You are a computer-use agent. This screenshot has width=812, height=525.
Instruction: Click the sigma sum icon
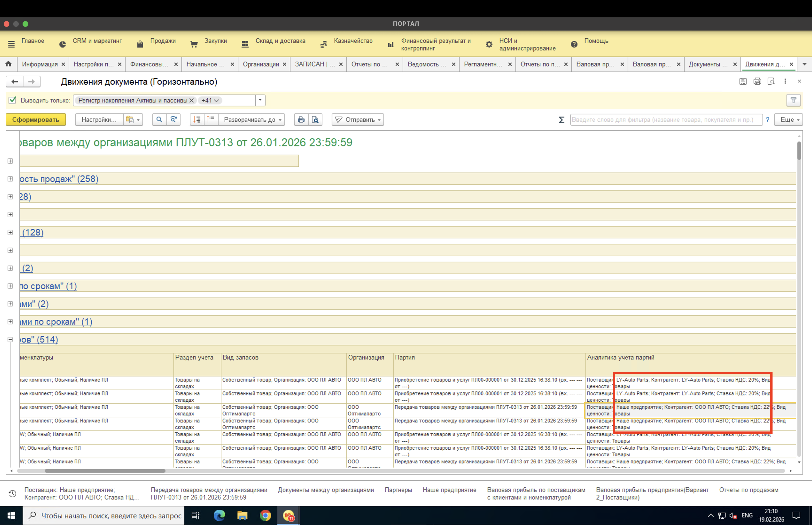(561, 120)
